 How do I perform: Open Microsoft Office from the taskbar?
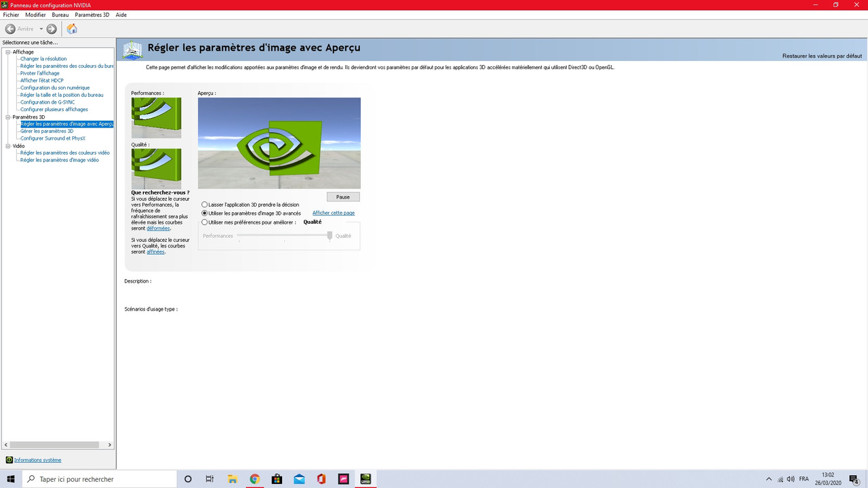click(321, 479)
